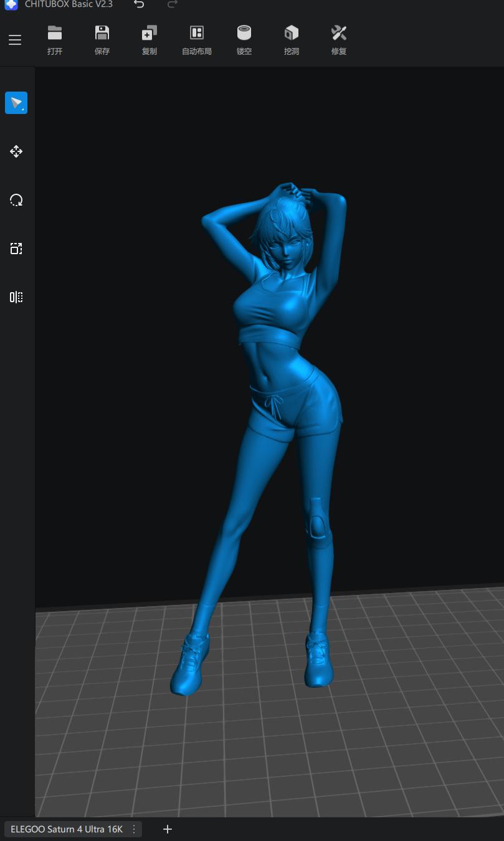Click the Redo arrow
The width and height of the screenshot is (504, 841).
pyautogui.click(x=172, y=5)
